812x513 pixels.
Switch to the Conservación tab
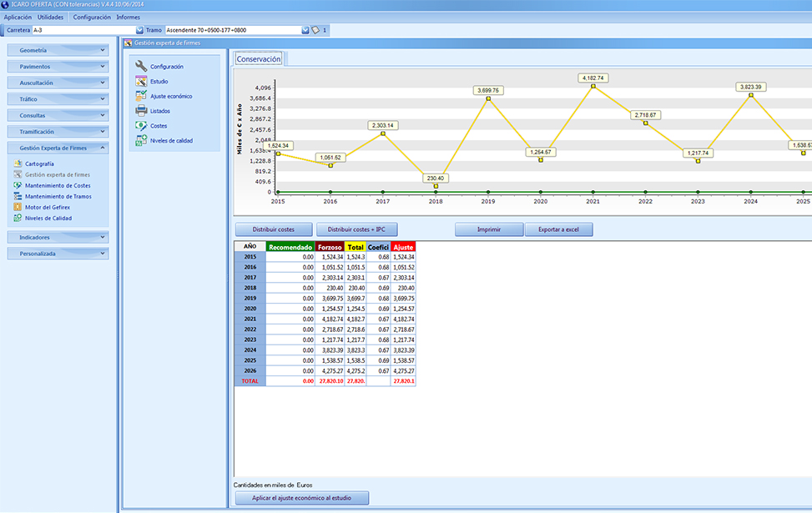pos(259,59)
